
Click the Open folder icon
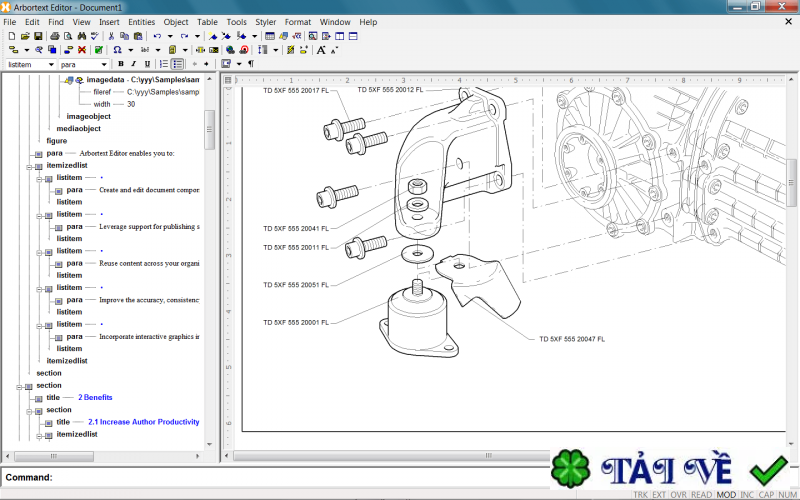pos(25,36)
